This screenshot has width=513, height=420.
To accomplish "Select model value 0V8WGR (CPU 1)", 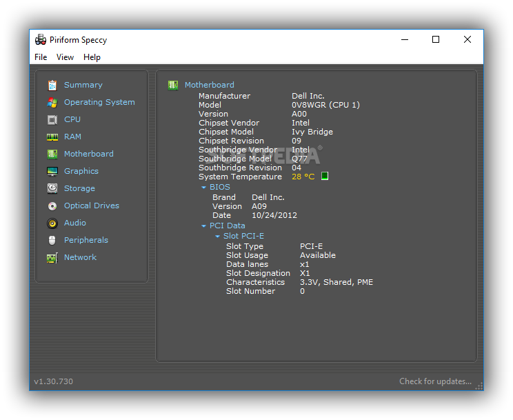I will 325,105.
